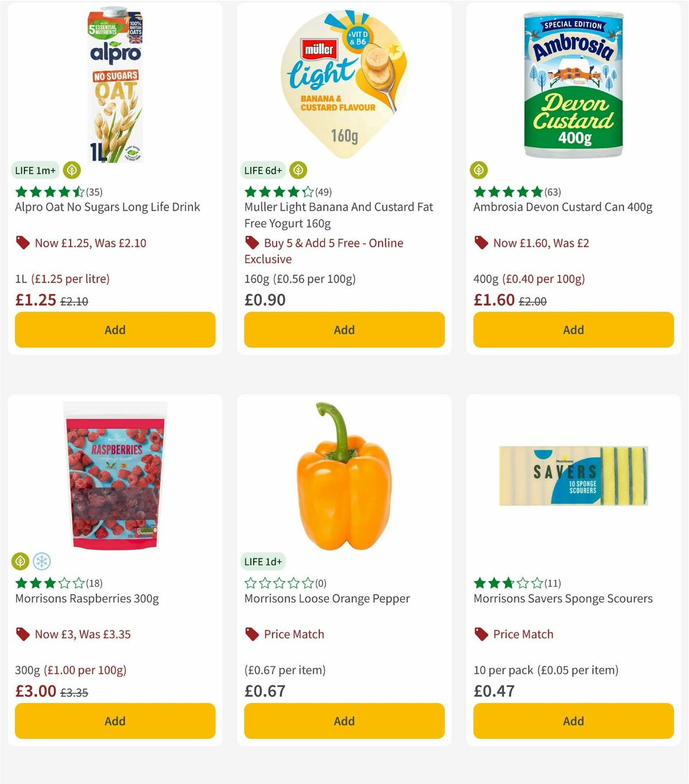Image resolution: width=689 pixels, height=784 pixels.
Task: Add the Muller Light yogurt to basket
Action: pos(344,329)
